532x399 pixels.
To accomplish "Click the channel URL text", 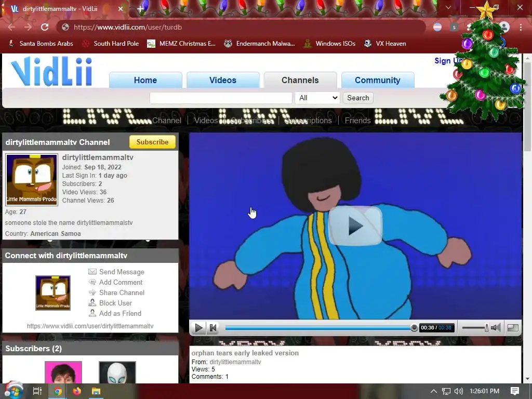I will coord(90,326).
